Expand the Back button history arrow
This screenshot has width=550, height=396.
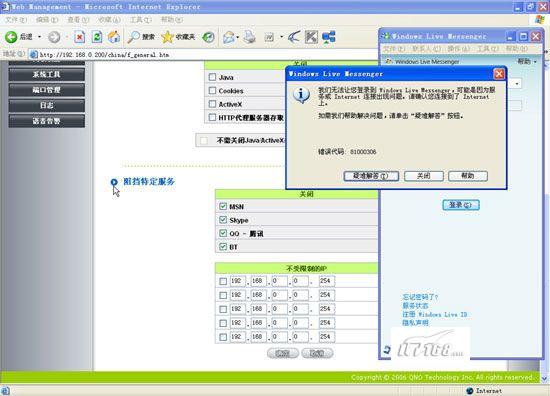pyautogui.click(x=39, y=37)
